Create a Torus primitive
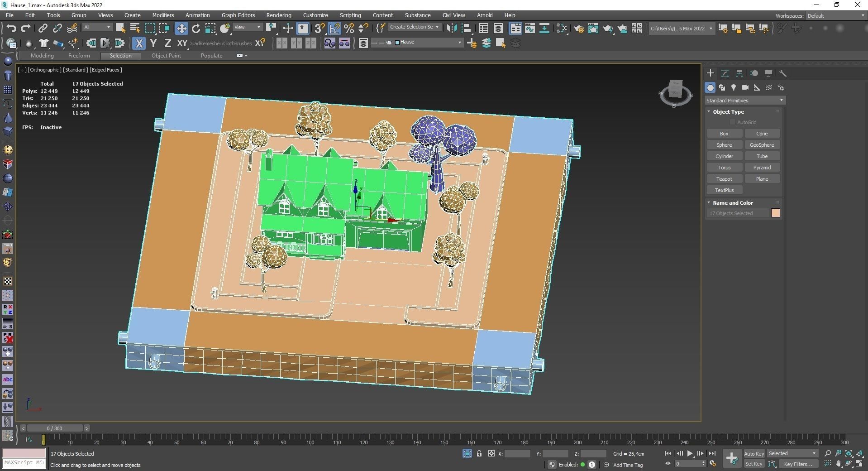This screenshot has width=868, height=471. pyautogui.click(x=724, y=168)
